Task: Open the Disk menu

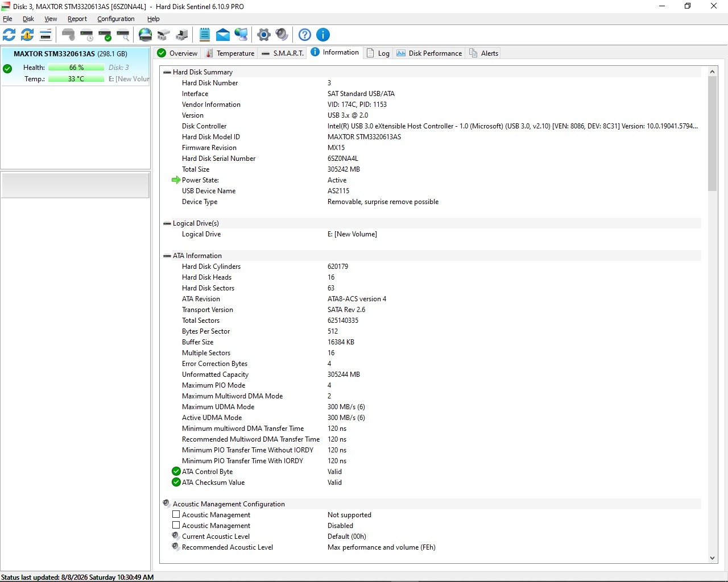Action: pyautogui.click(x=28, y=19)
